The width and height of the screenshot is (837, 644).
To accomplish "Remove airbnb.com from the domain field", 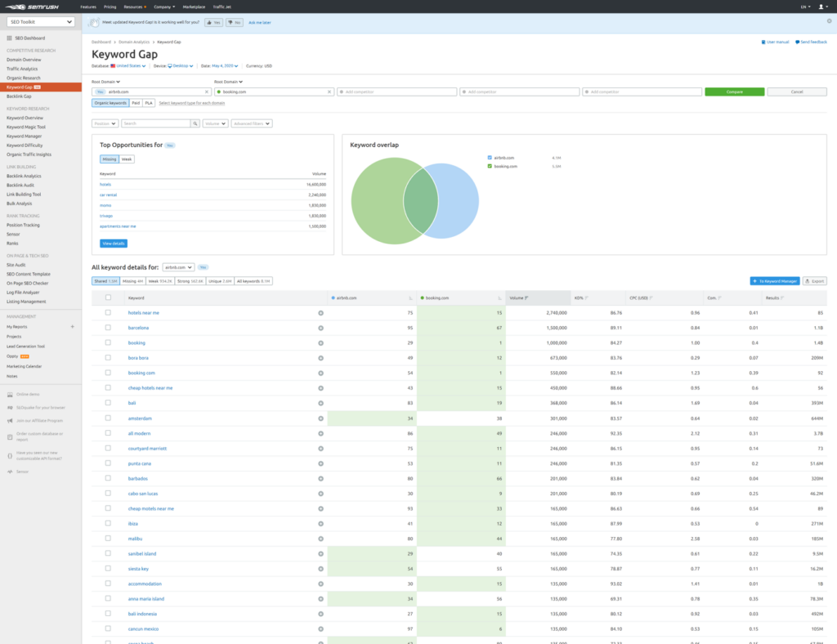I will 207,92.
